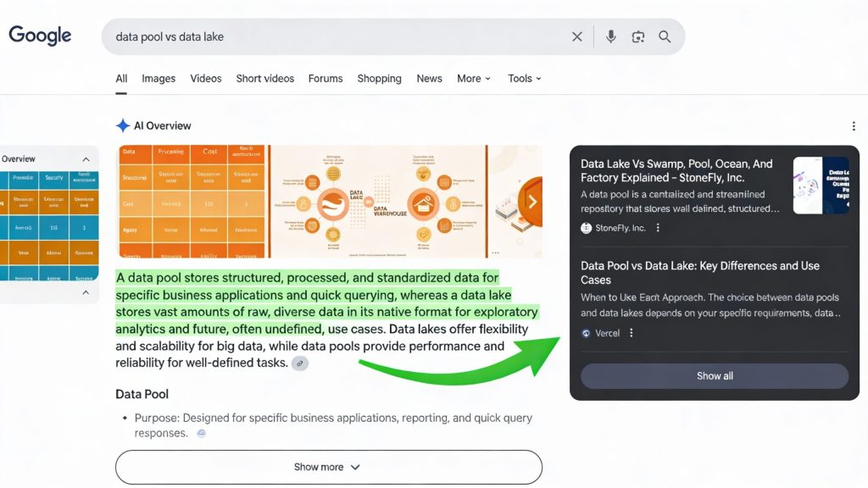The image size is (868, 488).
Task: Click the 'Data Pool' section heading
Action: point(142,394)
